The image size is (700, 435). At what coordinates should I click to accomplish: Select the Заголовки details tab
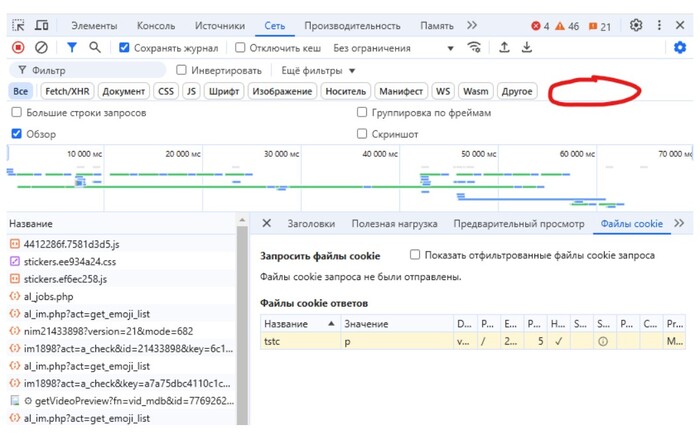311,224
